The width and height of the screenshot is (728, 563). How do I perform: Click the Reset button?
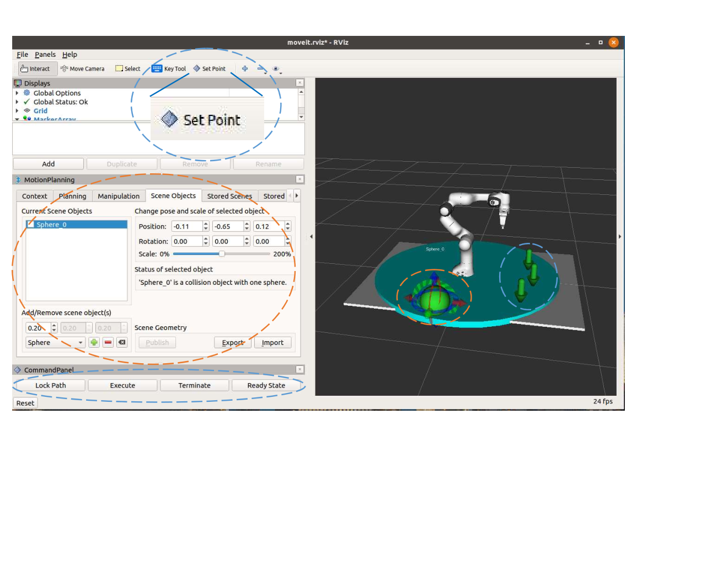click(x=25, y=403)
